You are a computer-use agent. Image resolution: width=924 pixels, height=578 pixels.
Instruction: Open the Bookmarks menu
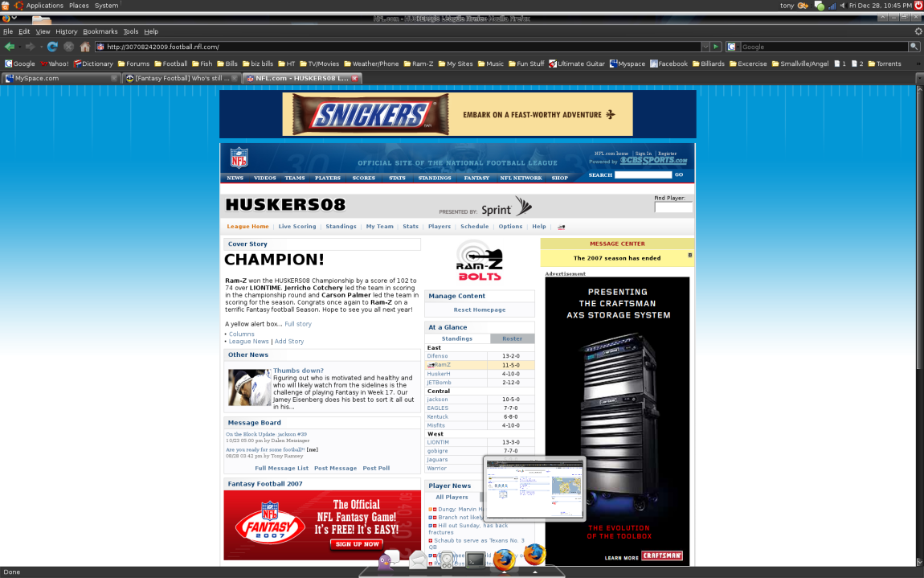[x=100, y=31]
